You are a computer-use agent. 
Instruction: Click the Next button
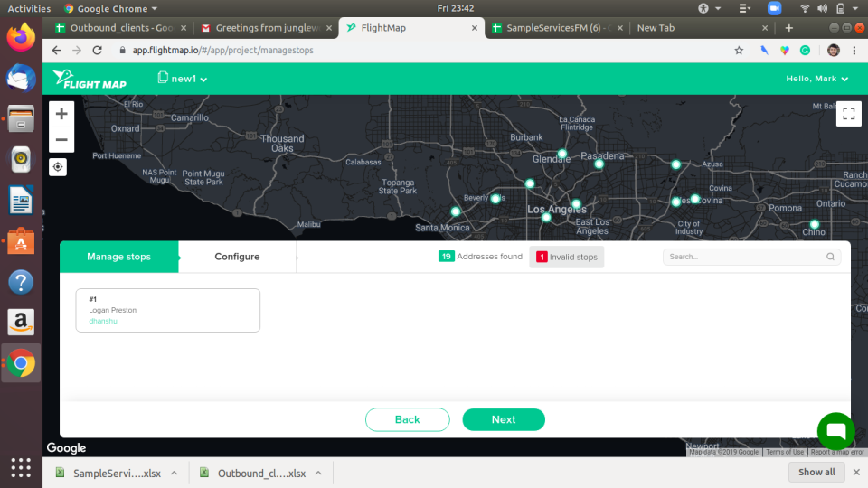coord(504,419)
